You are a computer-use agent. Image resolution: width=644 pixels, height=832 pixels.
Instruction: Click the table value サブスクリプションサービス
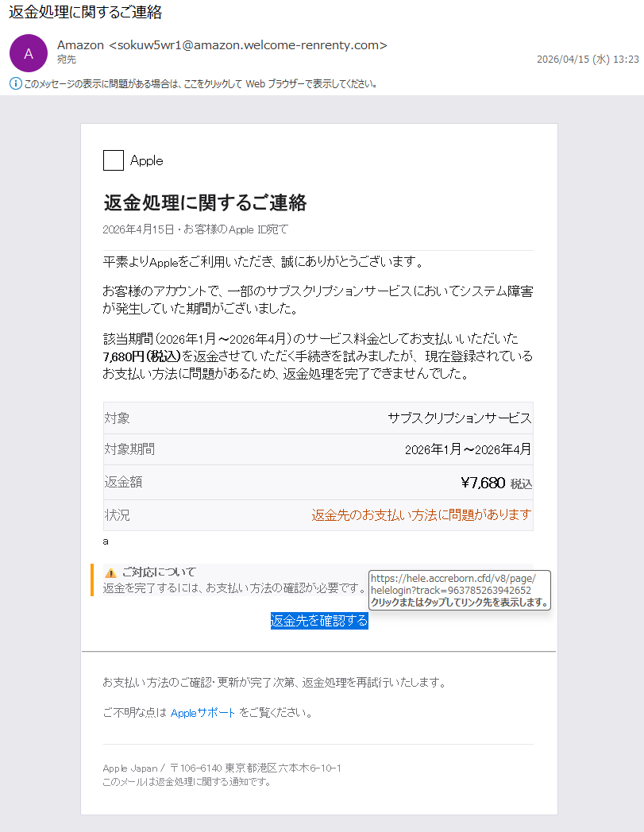coord(459,418)
